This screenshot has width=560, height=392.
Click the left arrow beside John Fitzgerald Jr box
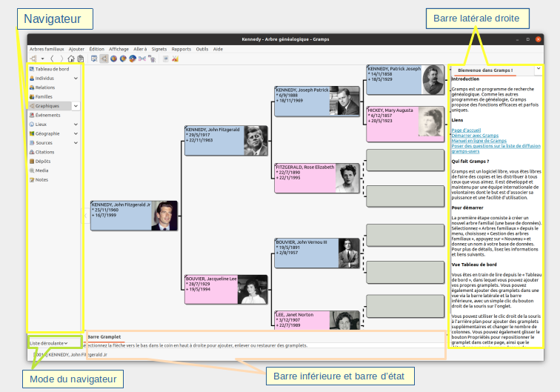coord(86,216)
